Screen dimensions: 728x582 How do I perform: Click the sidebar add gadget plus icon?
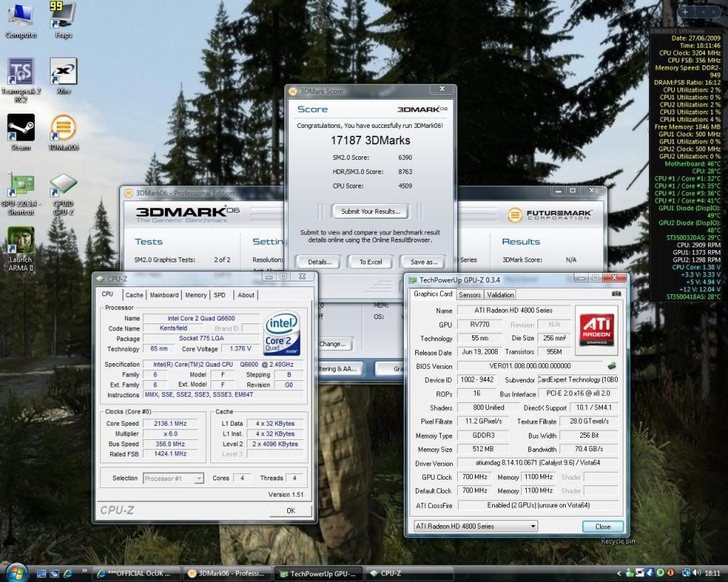pyautogui.click(x=685, y=12)
